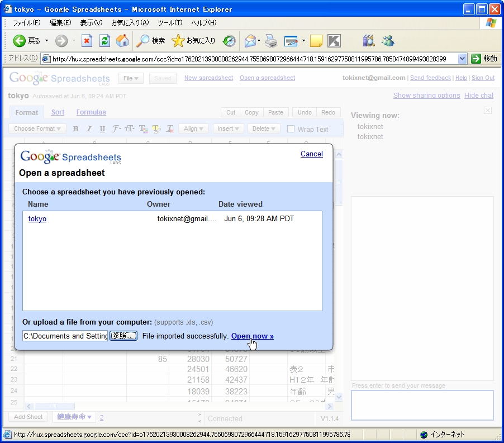Open the お気に入り(A) menu
Viewport: 504px width, 443px height.
tap(130, 23)
